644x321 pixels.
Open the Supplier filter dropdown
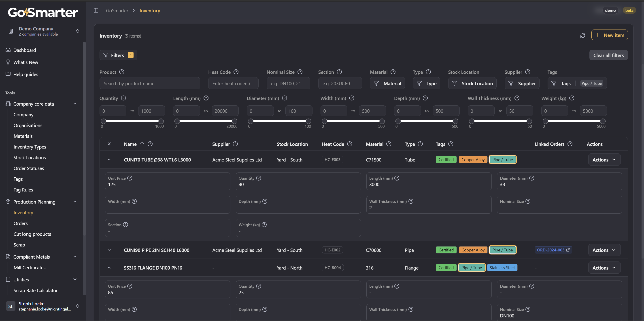[x=522, y=83]
